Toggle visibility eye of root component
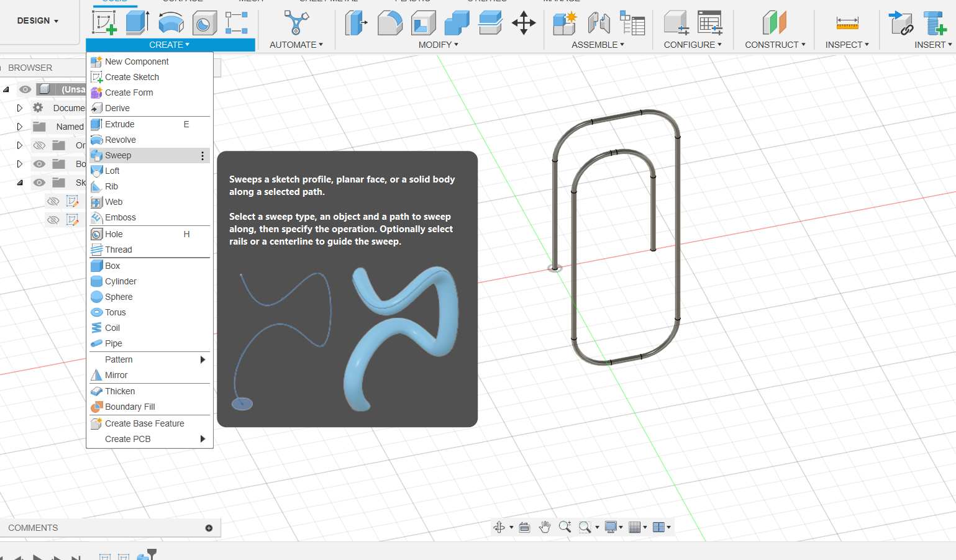The image size is (956, 560). coord(25,89)
